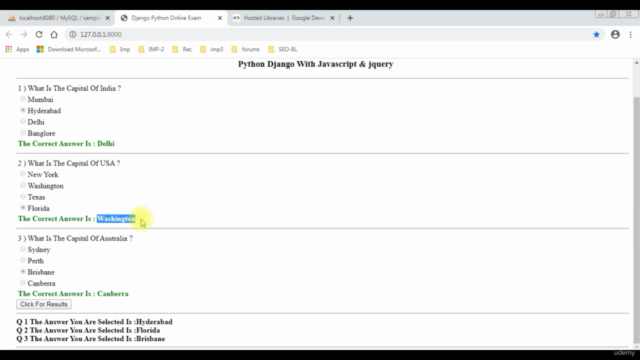Image resolution: width=640 pixels, height=360 pixels.
Task: Open the SEO-BL bookmark folder
Action: pos(282,49)
